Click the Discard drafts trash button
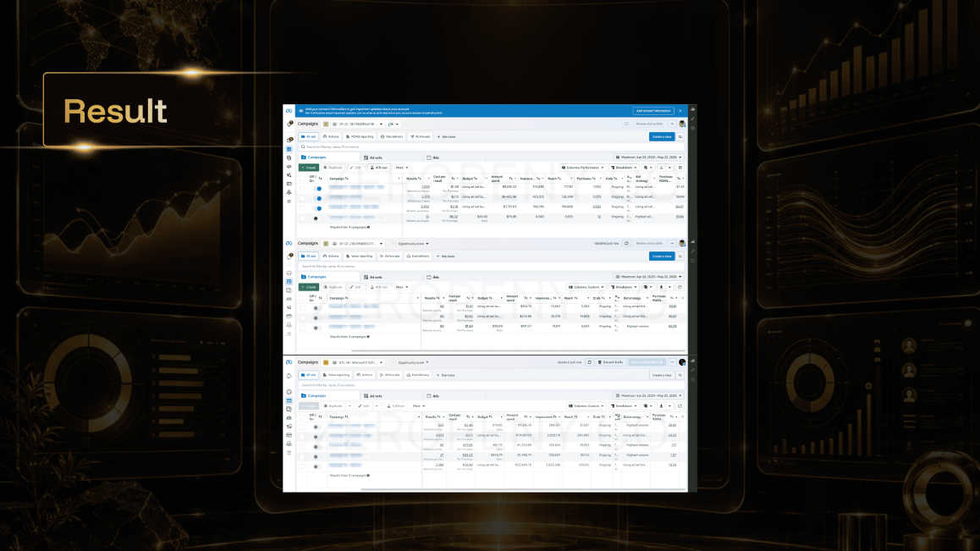The width and height of the screenshot is (980, 551). pyautogui.click(x=611, y=362)
